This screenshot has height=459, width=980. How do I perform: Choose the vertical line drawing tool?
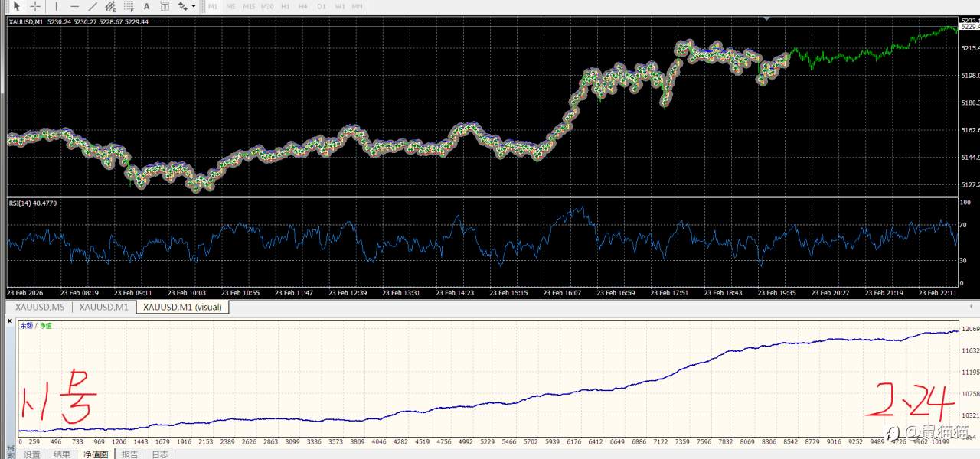(56, 5)
